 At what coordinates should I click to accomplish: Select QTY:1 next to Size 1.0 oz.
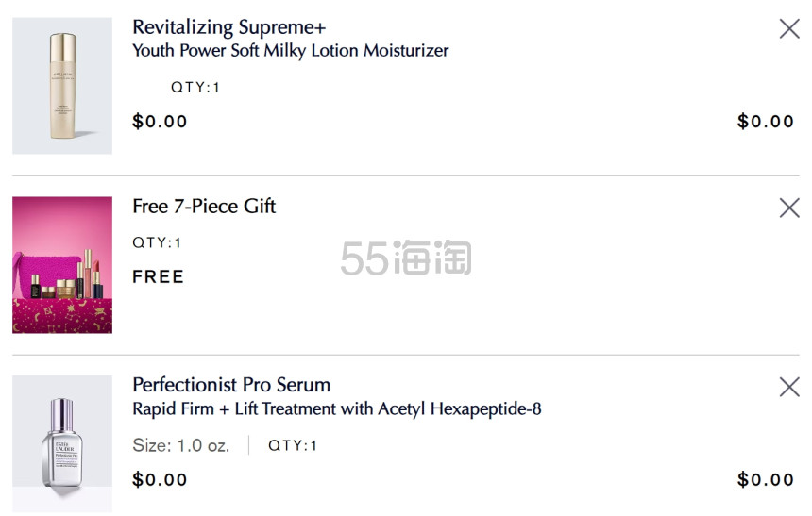point(293,445)
